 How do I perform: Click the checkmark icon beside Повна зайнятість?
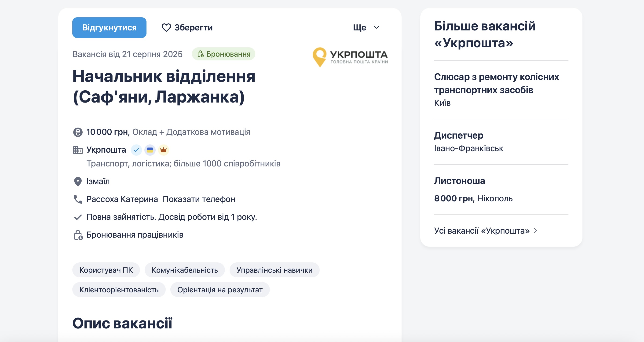pos(78,217)
